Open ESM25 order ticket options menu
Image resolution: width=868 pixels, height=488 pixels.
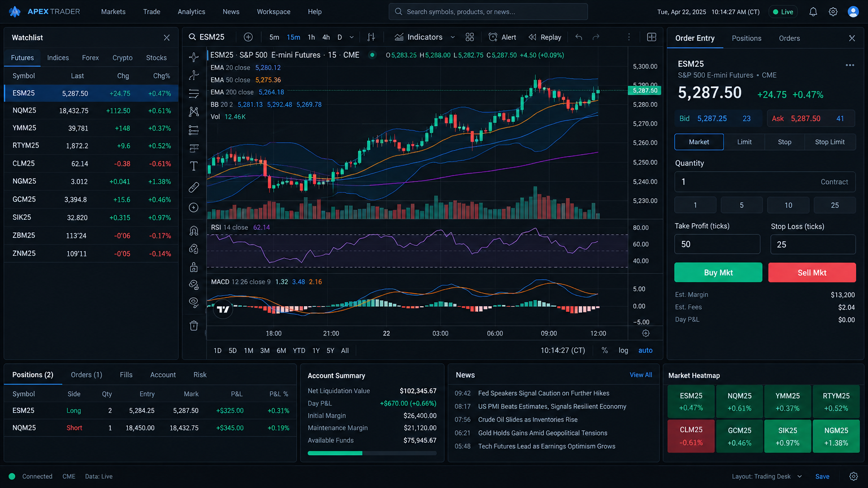pyautogui.click(x=850, y=65)
